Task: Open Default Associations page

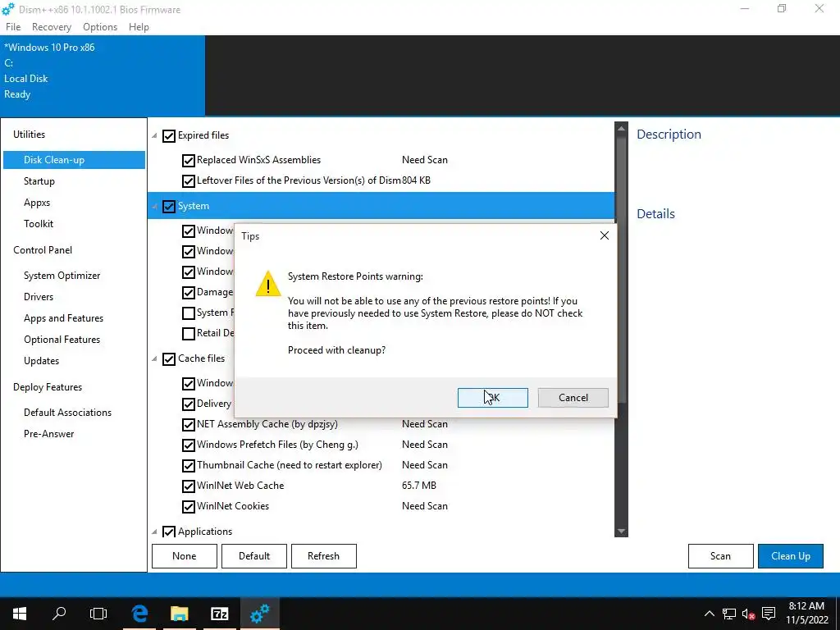Action: [x=67, y=413]
